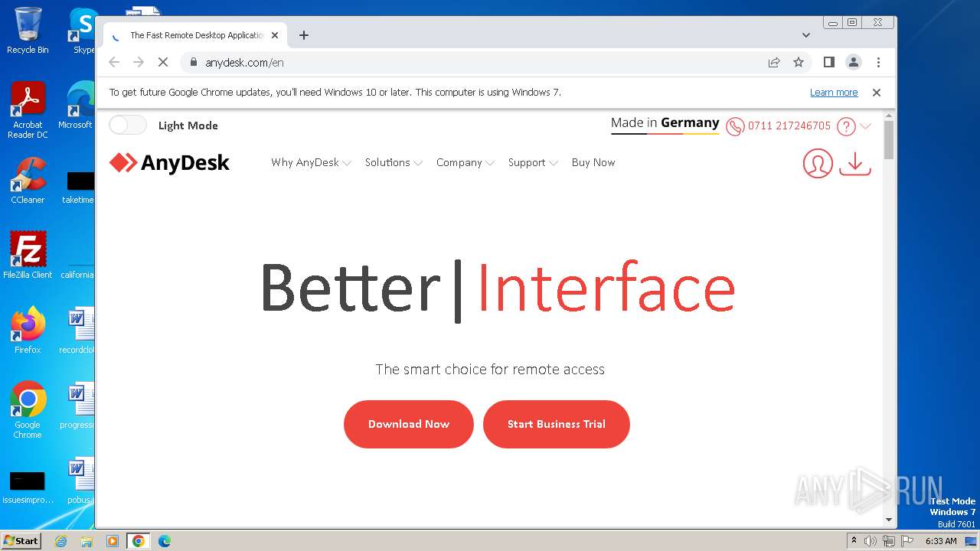Open Chrome three-dot menu
Image resolution: width=980 pixels, height=551 pixels.
click(878, 62)
